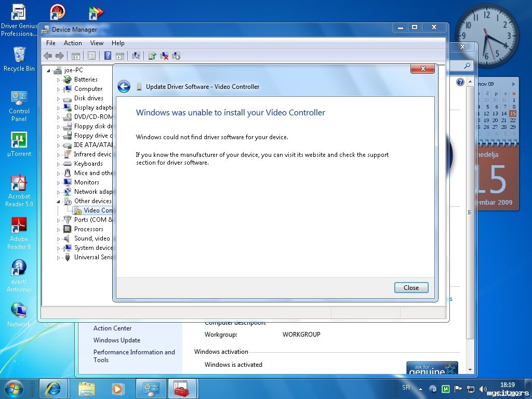The image size is (532, 399).
Task: Open the Help menu
Action: [118, 43]
